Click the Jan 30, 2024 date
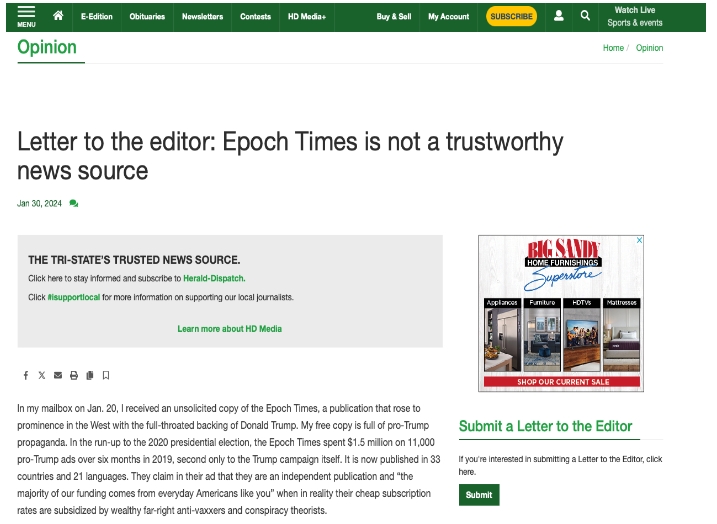The width and height of the screenshot is (717, 524). click(x=39, y=203)
